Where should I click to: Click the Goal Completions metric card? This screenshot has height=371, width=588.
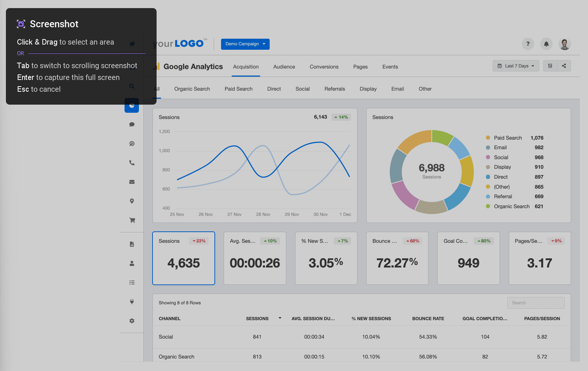point(468,258)
